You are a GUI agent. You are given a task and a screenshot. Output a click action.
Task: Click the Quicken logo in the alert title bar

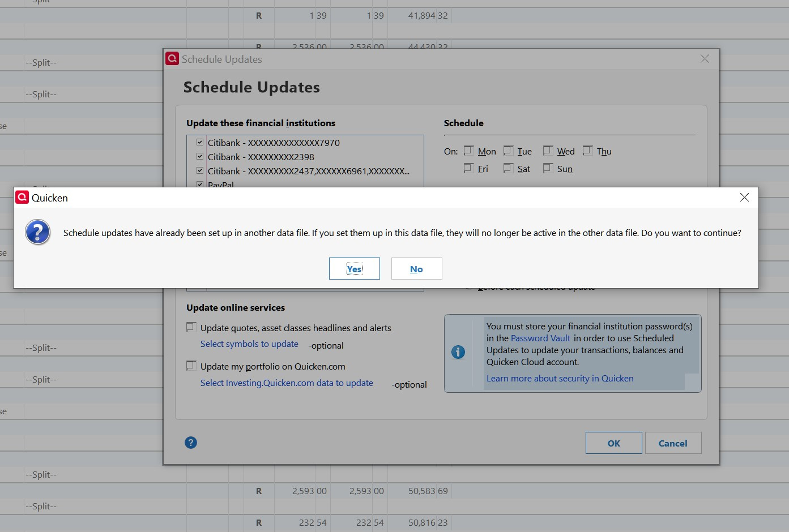(x=22, y=197)
